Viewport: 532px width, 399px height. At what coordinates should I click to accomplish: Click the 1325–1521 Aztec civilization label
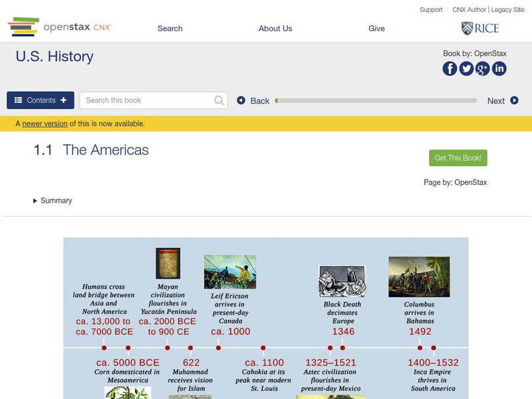tap(331, 375)
